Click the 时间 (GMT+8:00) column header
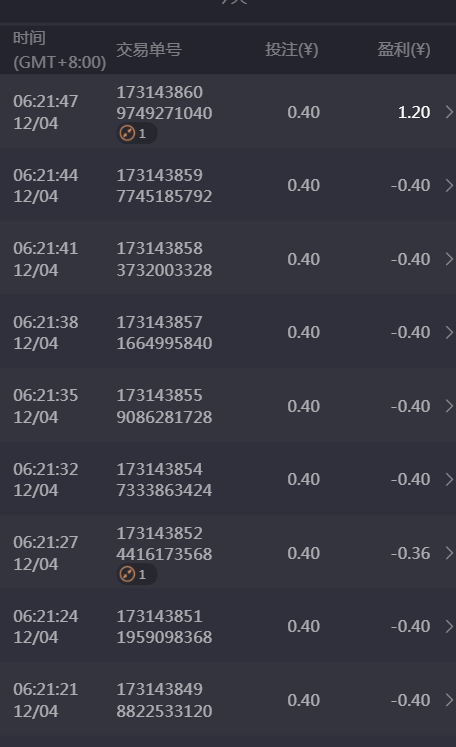 coord(59,50)
